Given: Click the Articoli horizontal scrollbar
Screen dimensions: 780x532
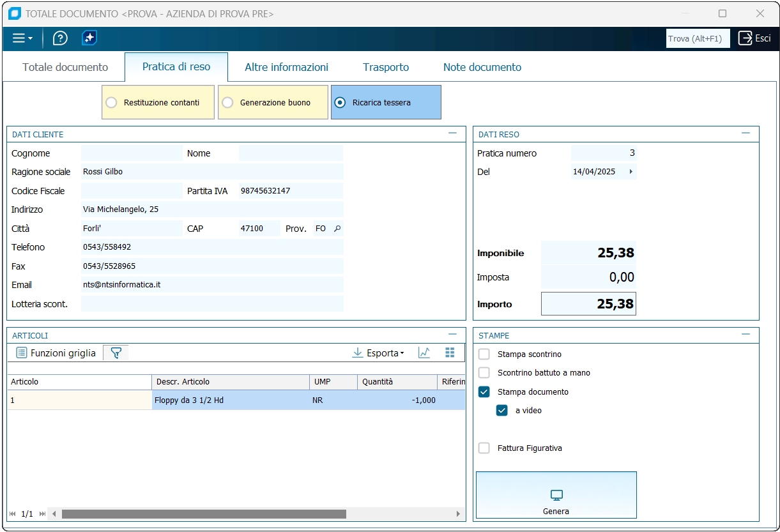Looking at the screenshot, I should tap(204, 514).
